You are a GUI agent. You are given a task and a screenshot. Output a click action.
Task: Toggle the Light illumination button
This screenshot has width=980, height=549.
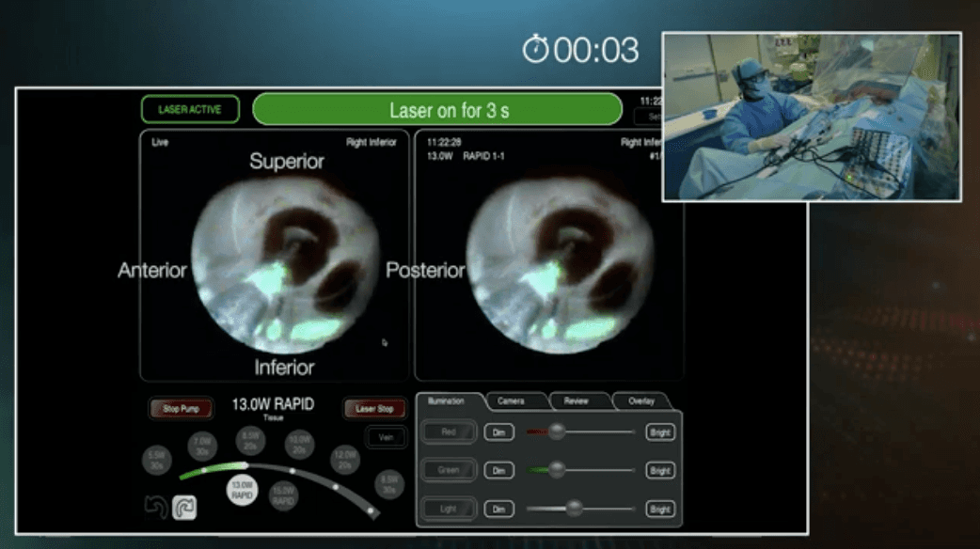point(449,509)
